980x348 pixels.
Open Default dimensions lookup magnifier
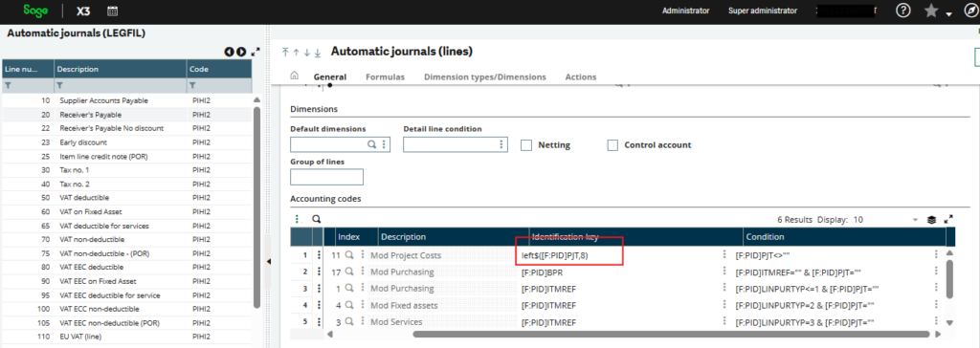point(372,144)
